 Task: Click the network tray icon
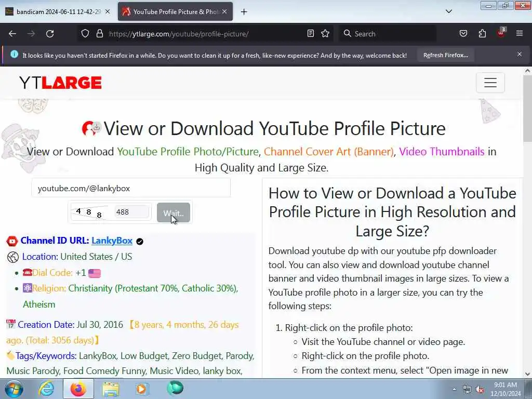point(467,390)
